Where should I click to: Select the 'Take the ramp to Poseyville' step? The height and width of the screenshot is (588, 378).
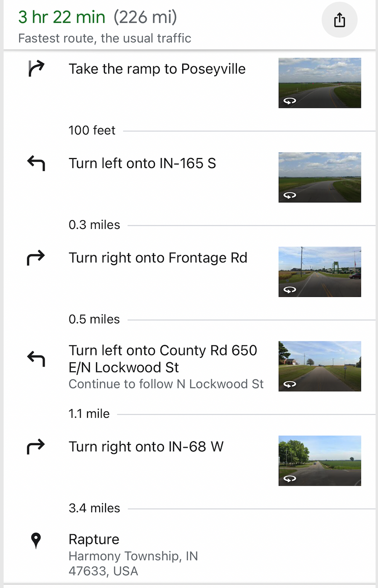tap(157, 69)
